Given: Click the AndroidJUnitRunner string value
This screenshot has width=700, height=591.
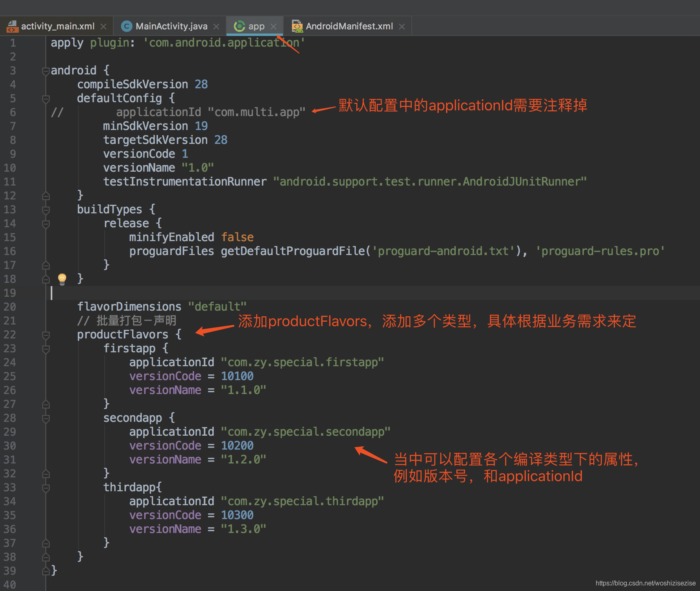Looking at the screenshot, I should (x=430, y=181).
